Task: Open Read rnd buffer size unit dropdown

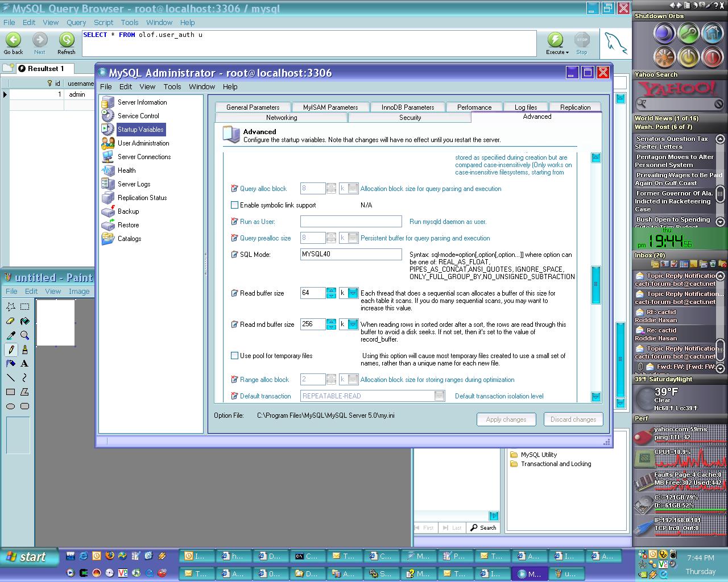Action: tap(353, 325)
